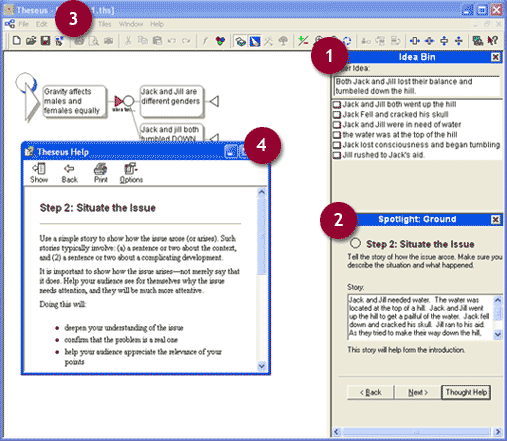
Task: Click the idea entry text field
Action: click(x=417, y=86)
